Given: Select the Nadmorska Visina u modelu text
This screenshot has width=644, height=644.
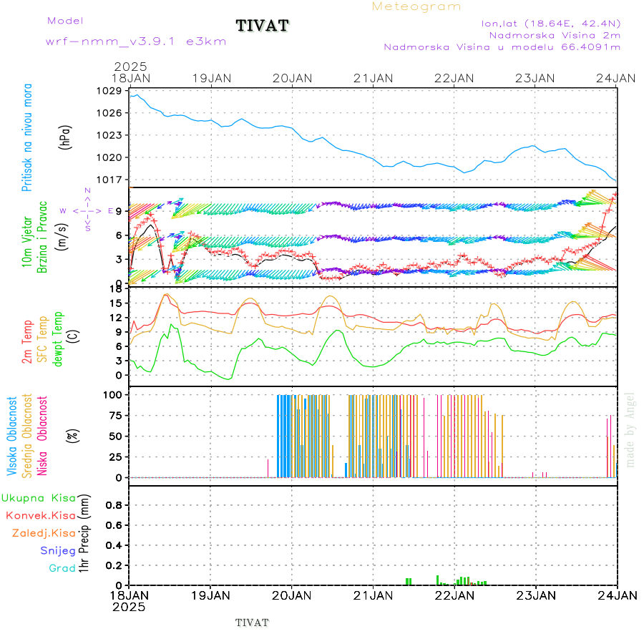Looking at the screenshot, I should (x=502, y=47).
